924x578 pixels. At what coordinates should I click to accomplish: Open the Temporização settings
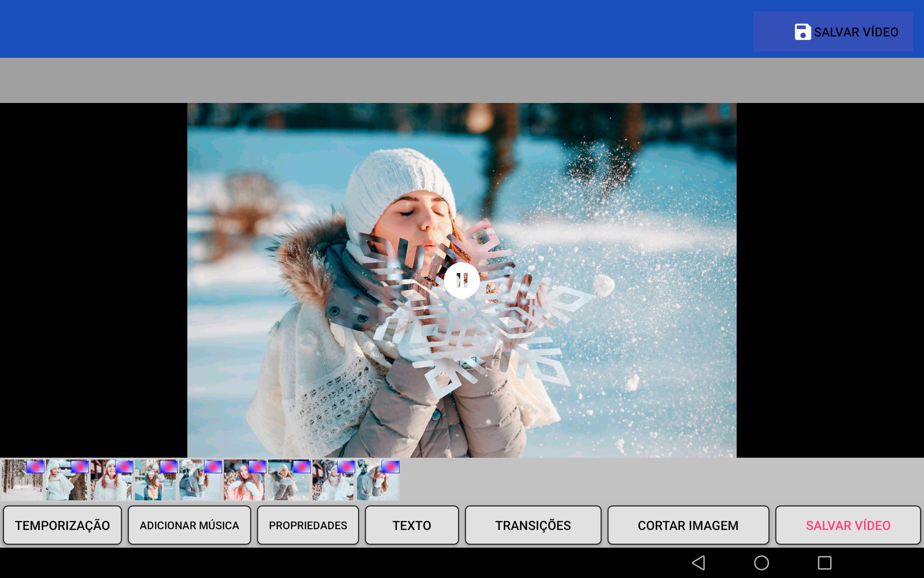(62, 525)
